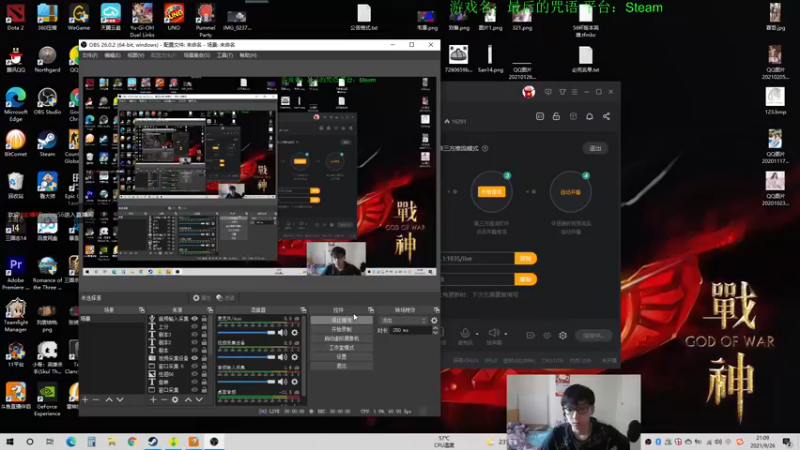
Task: Toggle visibility of 上分 text source
Action: pyautogui.click(x=194, y=327)
